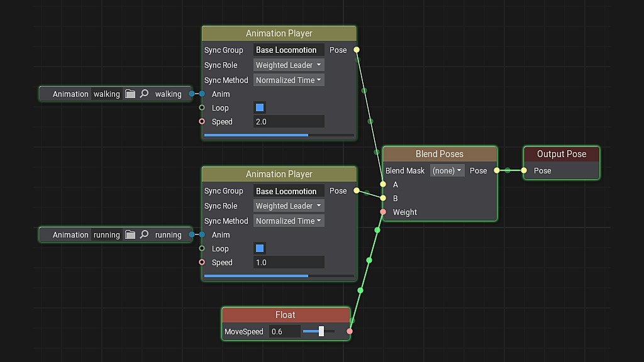Viewport: 644px width, 362px height.
Task: Click the Pose input pin on Output Pose
Action: [x=524, y=170]
